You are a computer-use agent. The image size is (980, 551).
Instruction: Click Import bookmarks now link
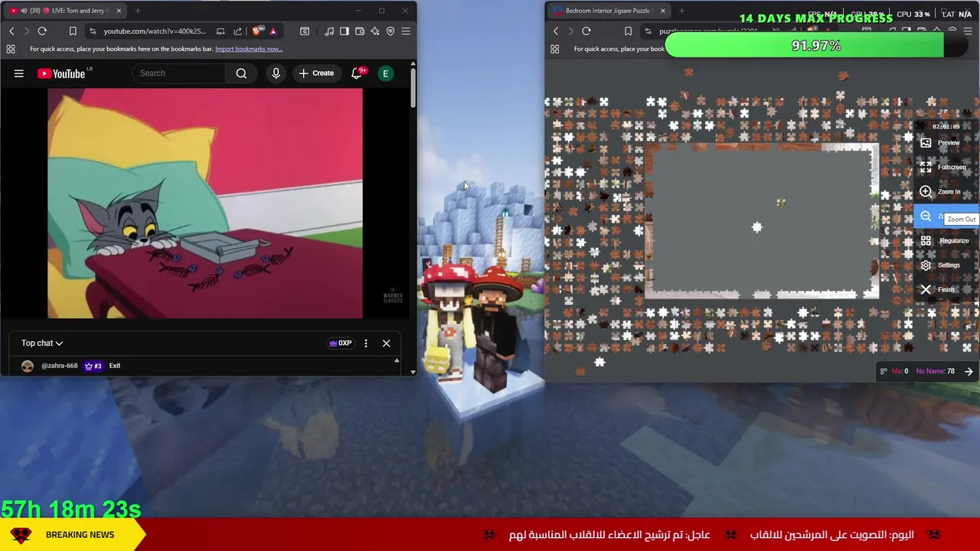coord(249,49)
